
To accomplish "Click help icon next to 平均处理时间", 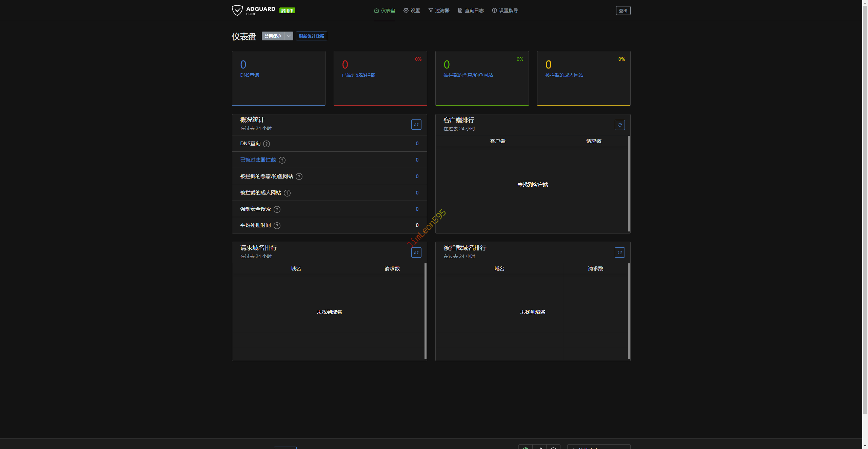I will pyautogui.click(x=277, y=226).
